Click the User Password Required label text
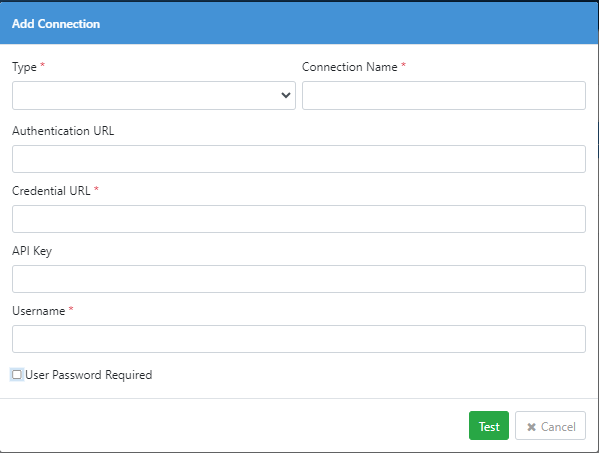Image resolution: width=599 pixels, height=453 pixels. pyautogui.click(x=89, y=375)
